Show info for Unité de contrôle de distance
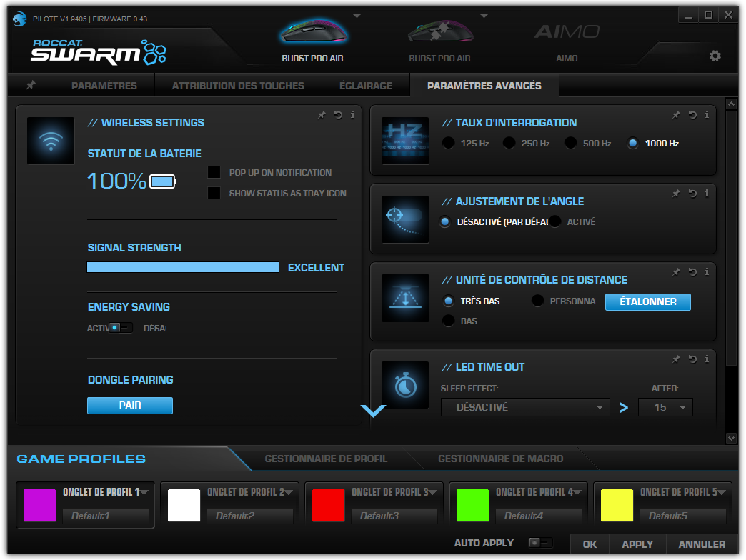 click(x=707, y=272)
